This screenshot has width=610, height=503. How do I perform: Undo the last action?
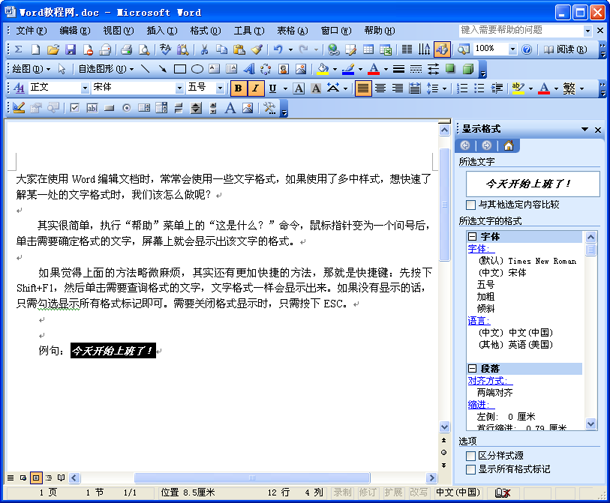click(x=278, y=49)
